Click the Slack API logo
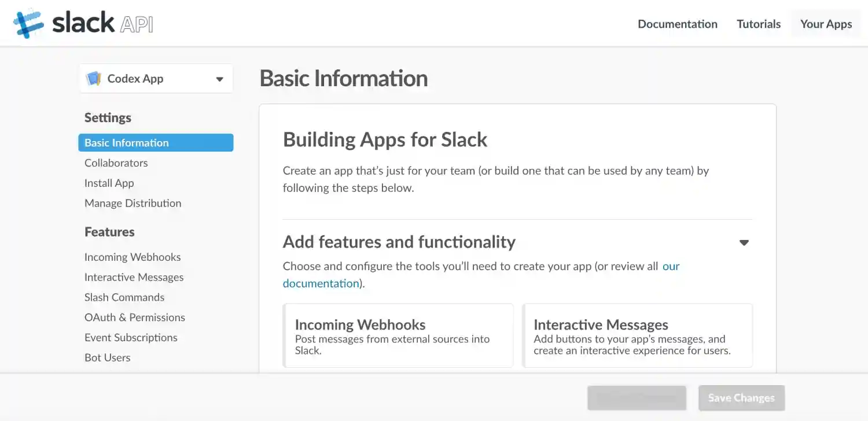Image resolution: width=868 pixels, height=421 pixels. tap(83, 23)
